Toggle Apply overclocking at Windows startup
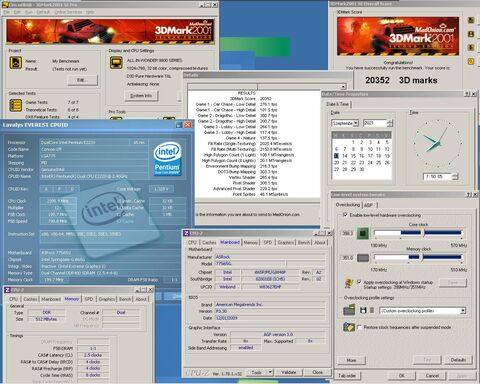480x384 pixels. click(359, 282)
